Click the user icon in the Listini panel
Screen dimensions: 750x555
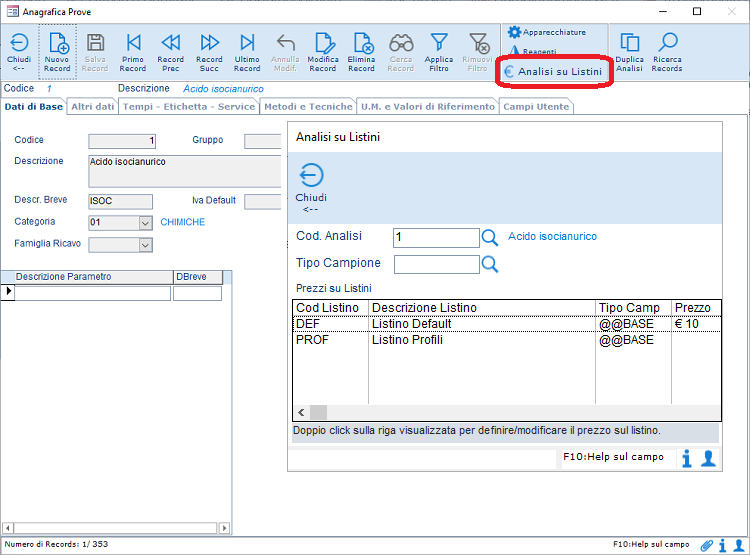tap(708, 458)
